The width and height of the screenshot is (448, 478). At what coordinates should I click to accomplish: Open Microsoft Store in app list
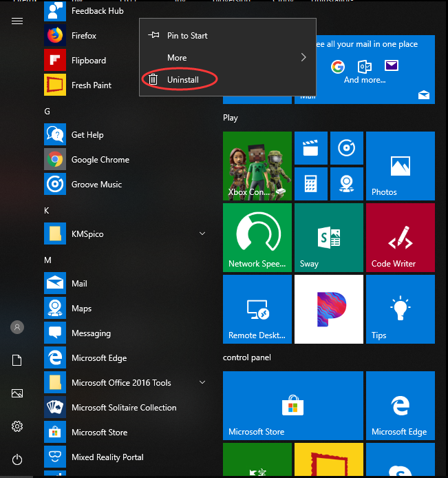125,432
